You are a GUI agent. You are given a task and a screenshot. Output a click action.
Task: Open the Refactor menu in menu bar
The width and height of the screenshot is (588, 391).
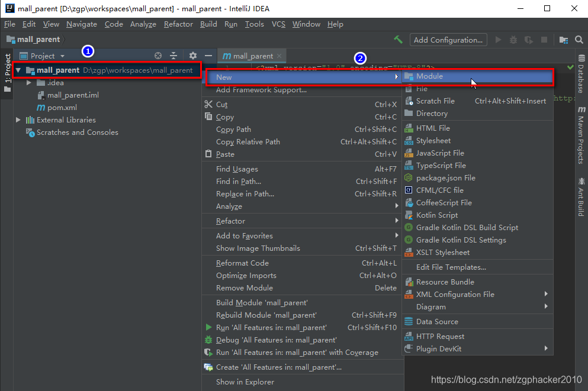(178, 24)
